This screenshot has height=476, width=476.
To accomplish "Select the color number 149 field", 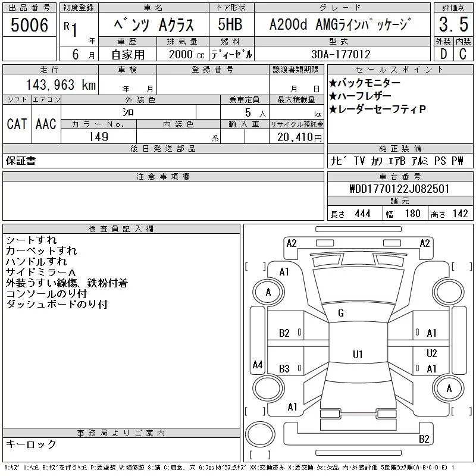I will (98, 137).
